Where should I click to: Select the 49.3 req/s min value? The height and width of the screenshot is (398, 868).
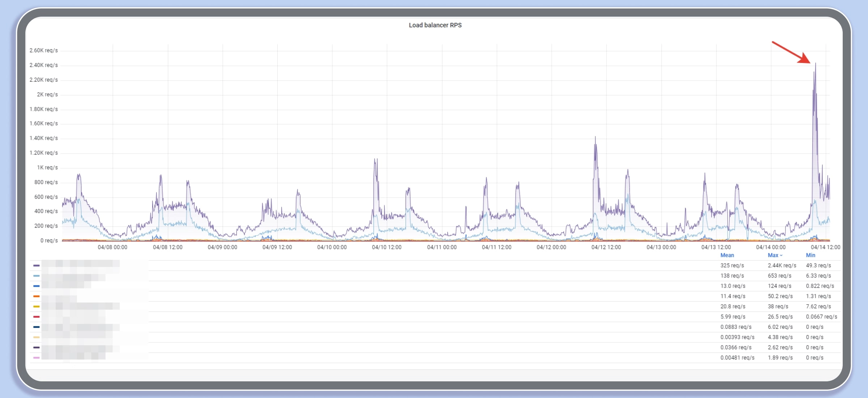pyautogui.click(x=818, y=266)
